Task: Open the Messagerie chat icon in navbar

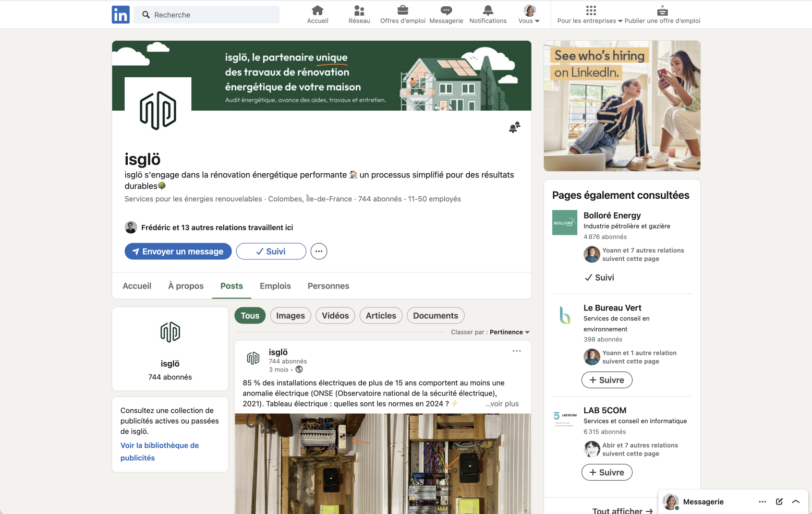Action: (446, 15)
